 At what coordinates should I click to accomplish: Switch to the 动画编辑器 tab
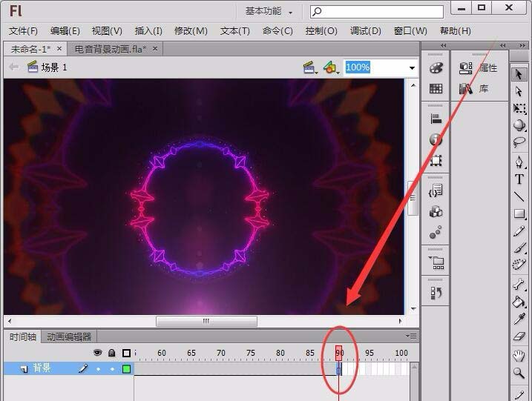pos(69,337)
